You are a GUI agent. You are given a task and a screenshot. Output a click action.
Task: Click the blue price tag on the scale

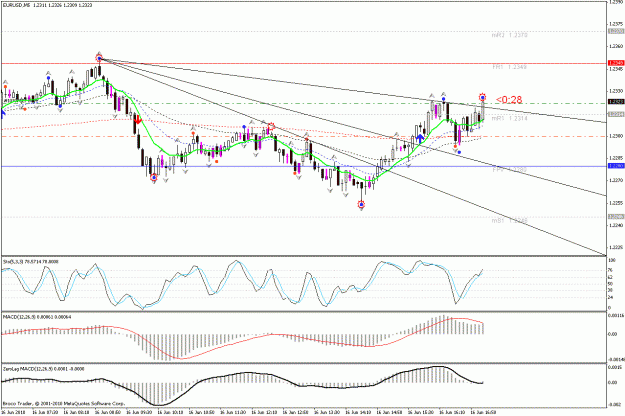[616, 166]
